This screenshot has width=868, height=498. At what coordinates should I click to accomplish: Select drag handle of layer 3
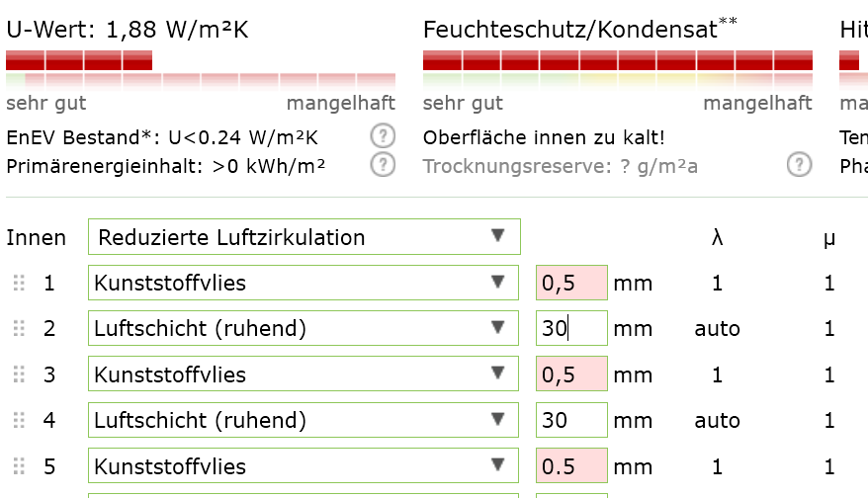click(18, 374)
